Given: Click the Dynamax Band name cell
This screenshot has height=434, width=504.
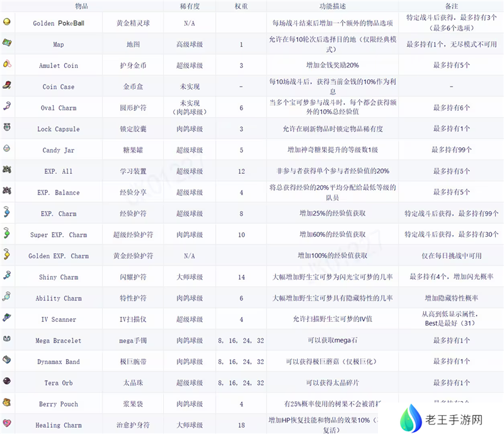Looking at the screenshot, I should tap(58, 362).
